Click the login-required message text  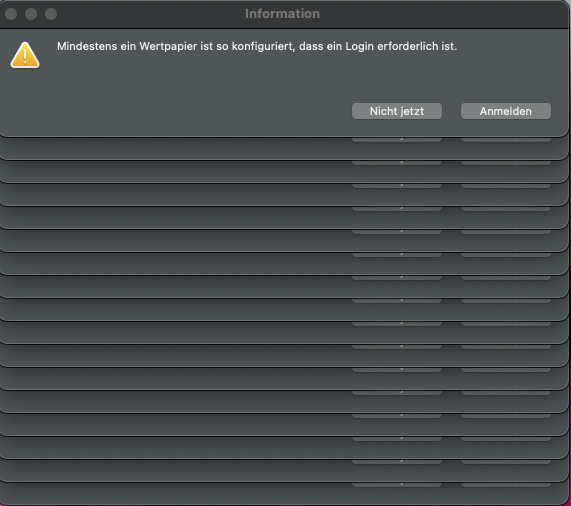click(x=257, y=47)
